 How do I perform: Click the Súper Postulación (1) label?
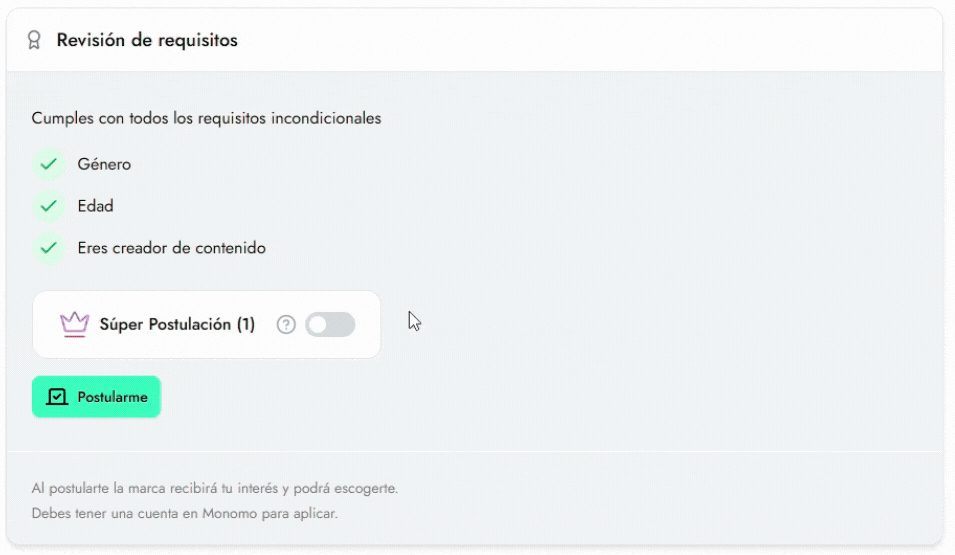[x=177, y=324]
